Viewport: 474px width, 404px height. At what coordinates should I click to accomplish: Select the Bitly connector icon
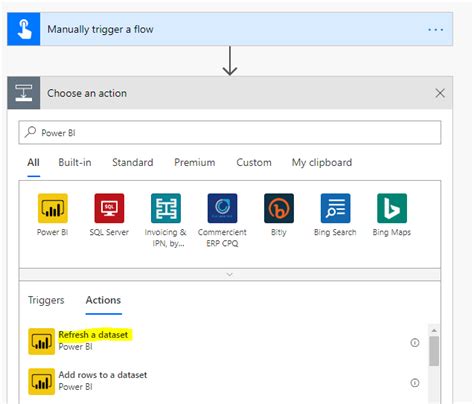coord(279,208)
